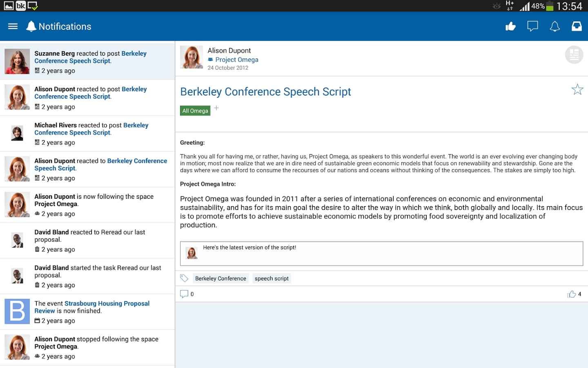Open the inbox tray icon
Image resolution: width=588 pixels, height=368 pixels.
577,27
